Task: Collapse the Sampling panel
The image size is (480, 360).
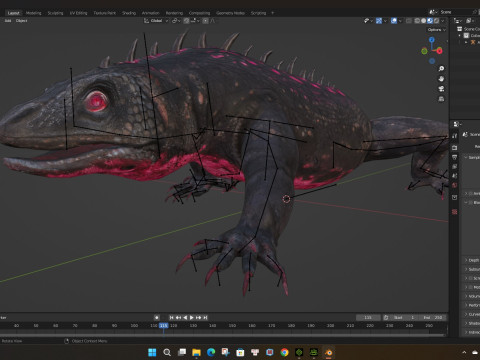Action: click(466, 157)
